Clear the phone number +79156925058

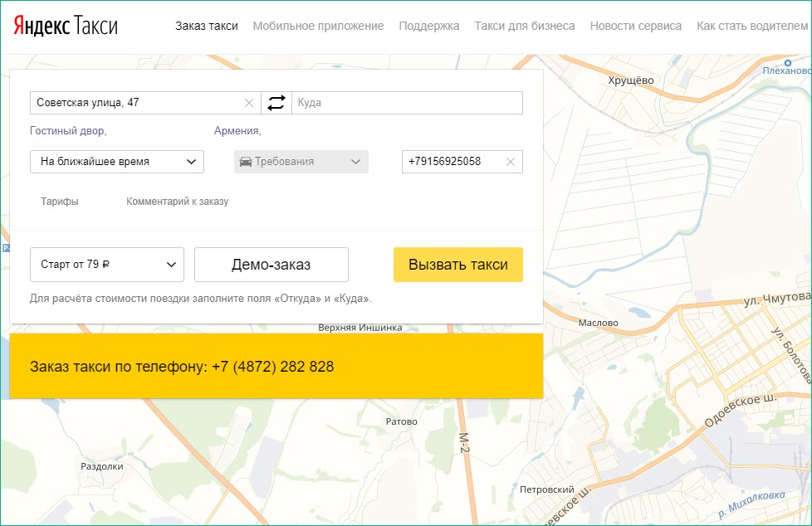point(511,162)
